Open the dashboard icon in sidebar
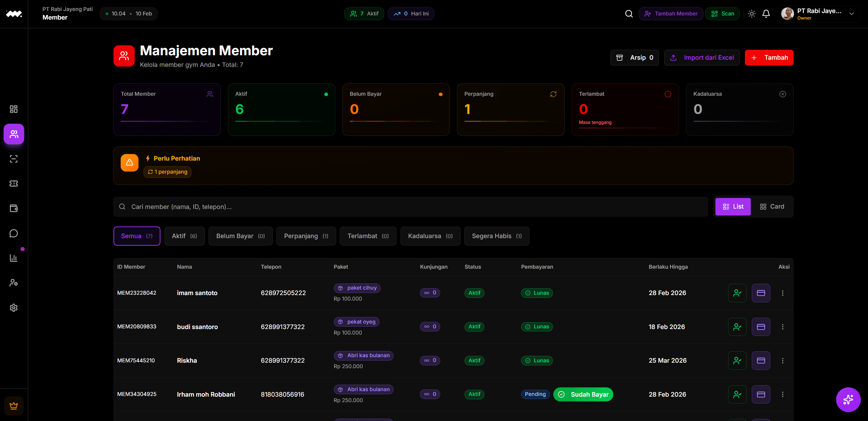This screenshot has height=421, width=868. 14,109
